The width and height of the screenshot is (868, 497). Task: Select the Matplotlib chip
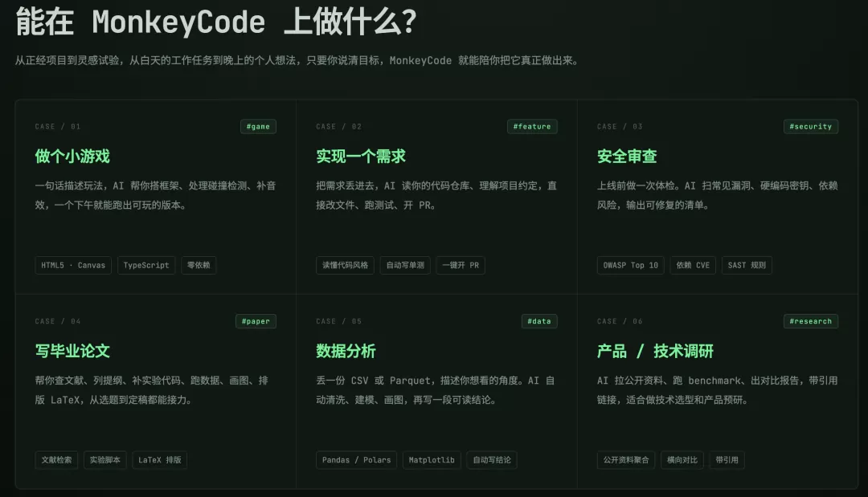[432, 460]
